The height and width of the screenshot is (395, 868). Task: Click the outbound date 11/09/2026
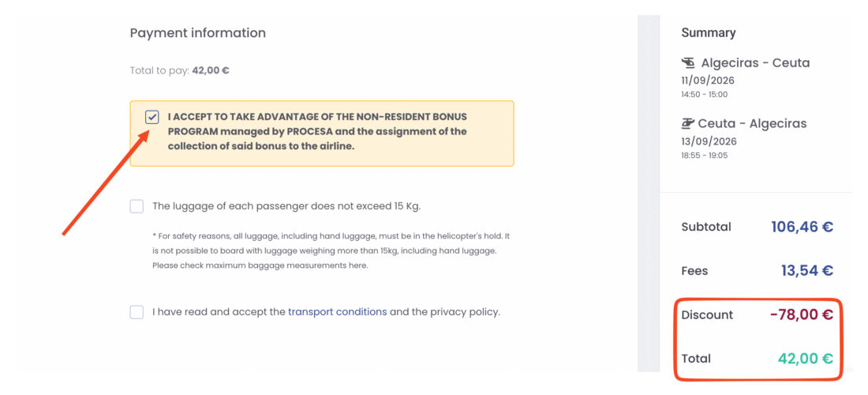[x=708, y=81]
